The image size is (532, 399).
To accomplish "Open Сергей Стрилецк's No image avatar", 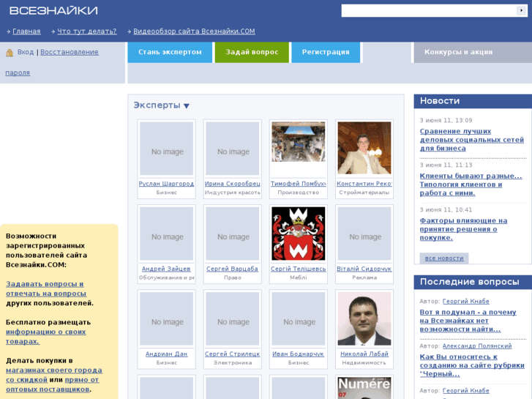I will 233,319.
